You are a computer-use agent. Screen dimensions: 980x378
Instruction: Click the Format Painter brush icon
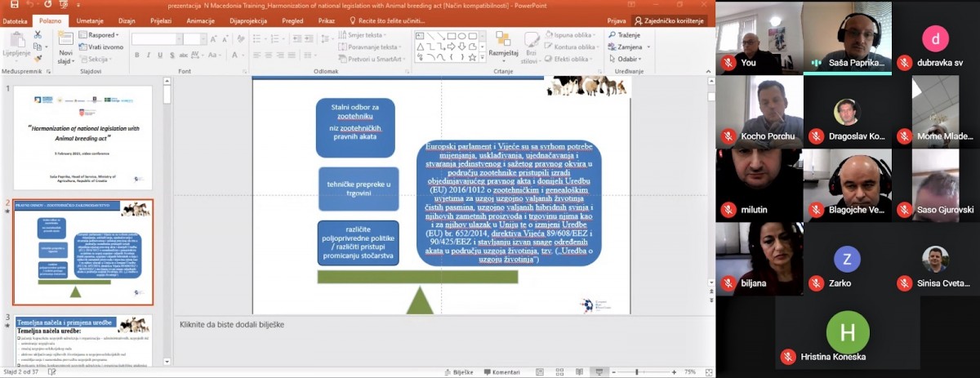pyautogui.click(x=38, y=58)
